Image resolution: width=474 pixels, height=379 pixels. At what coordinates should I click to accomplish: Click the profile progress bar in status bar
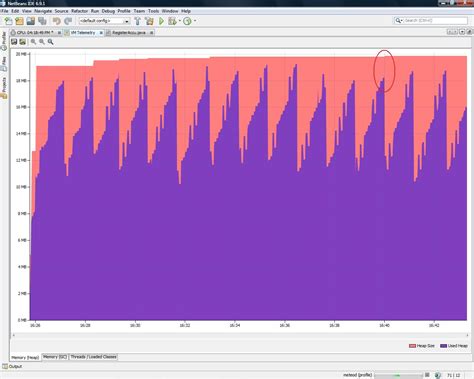point(398,375)
